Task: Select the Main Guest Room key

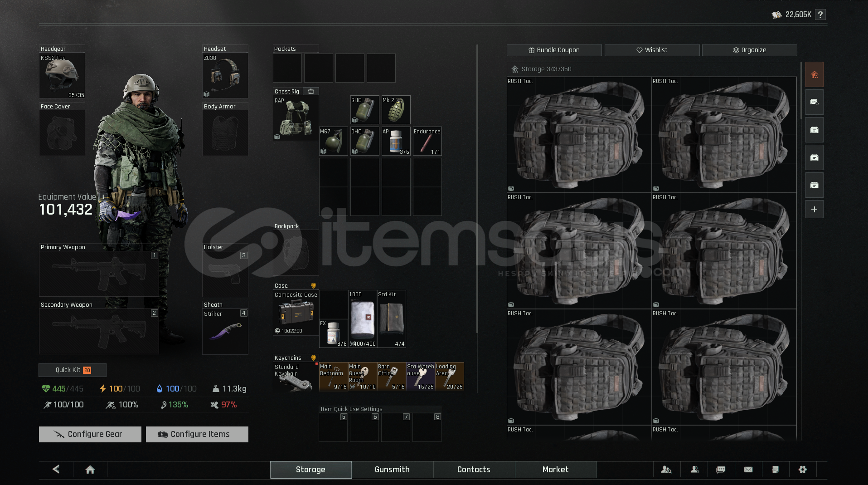Action: pyautogui.click(x=363, y=377)
